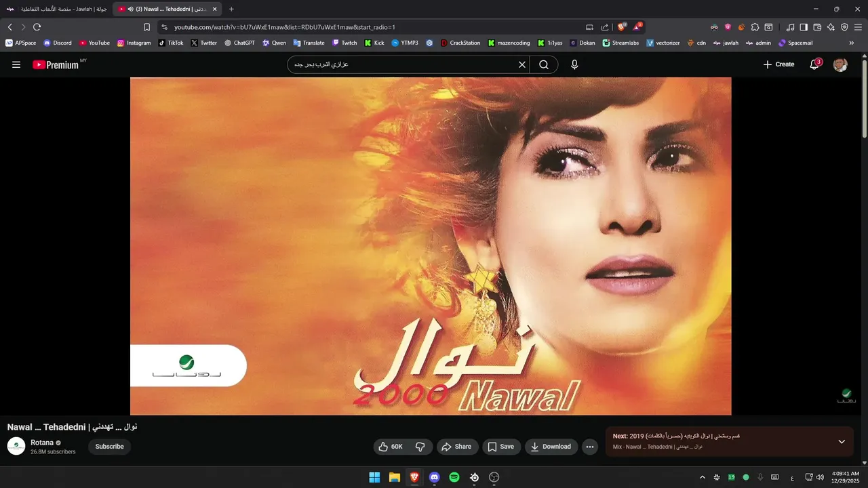The height and width of the screenshot is (488, 868).
Task: Open the Rotana channel name link
Action: coord(42,443)
